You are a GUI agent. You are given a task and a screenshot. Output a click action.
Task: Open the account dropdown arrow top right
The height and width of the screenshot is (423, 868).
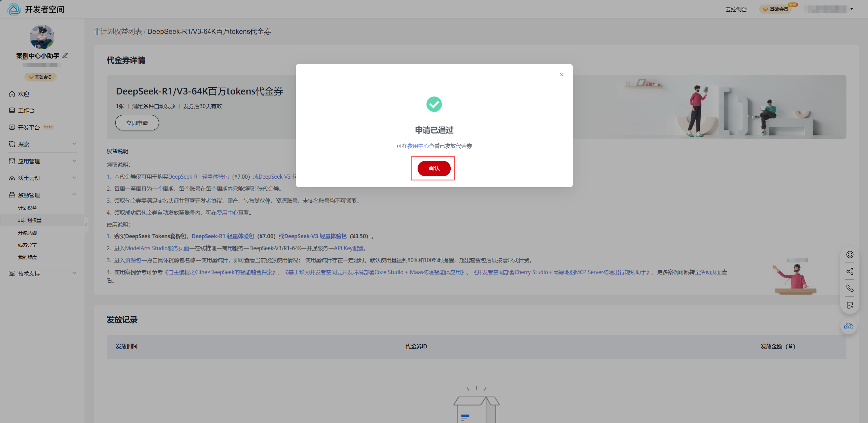click(x=852, y=9)
